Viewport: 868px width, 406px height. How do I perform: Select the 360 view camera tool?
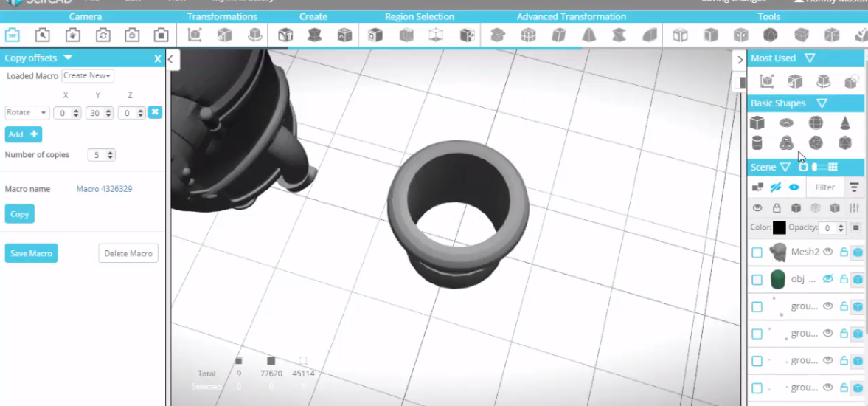[13, 35]
